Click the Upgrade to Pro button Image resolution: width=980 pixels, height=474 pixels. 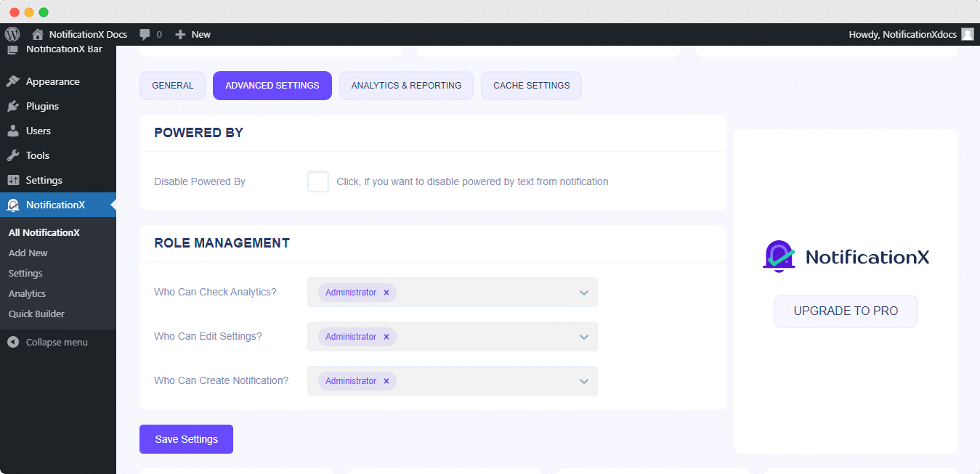click(846, 311)
